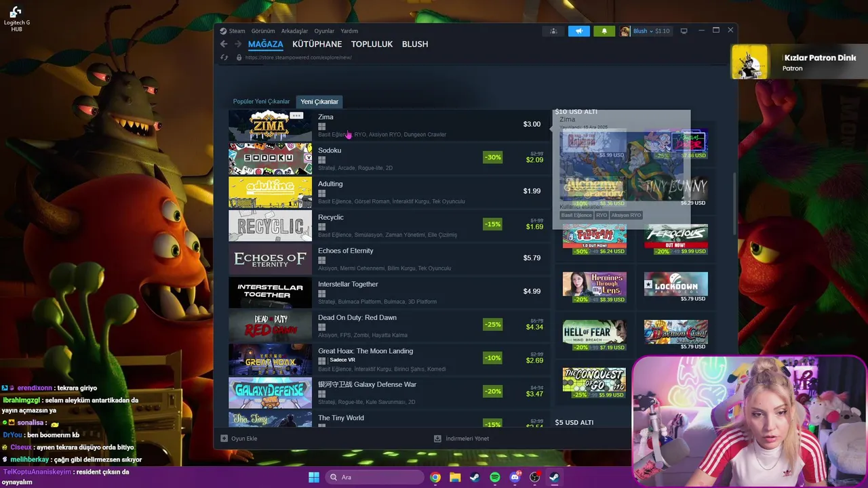Click Windows platform icon under Recyclic
The height and width of the screenshot is (488, 868).
coord(322,227)
